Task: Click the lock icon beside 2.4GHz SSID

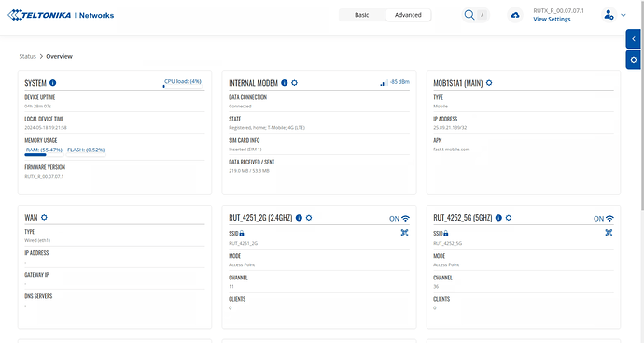Action: pos(242,234)
